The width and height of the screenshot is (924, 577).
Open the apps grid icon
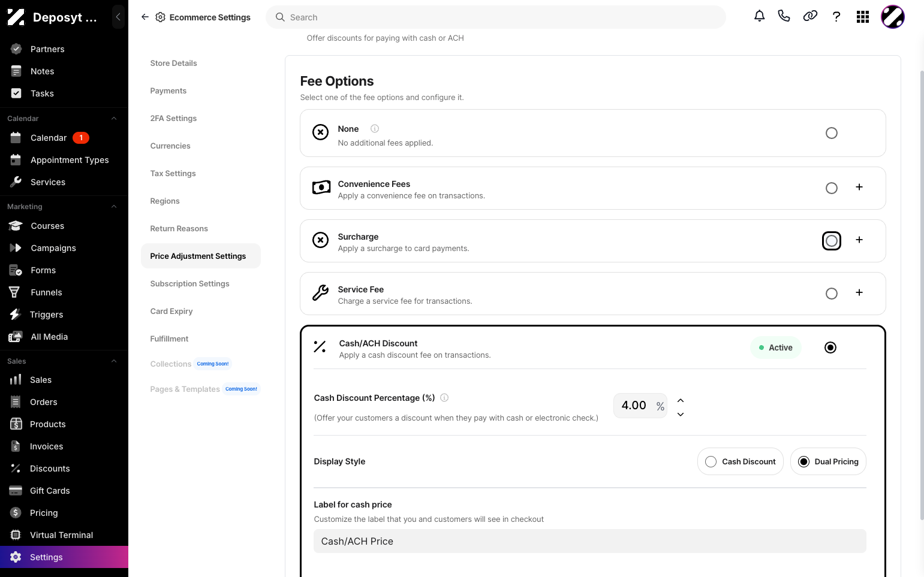(863, 17)
